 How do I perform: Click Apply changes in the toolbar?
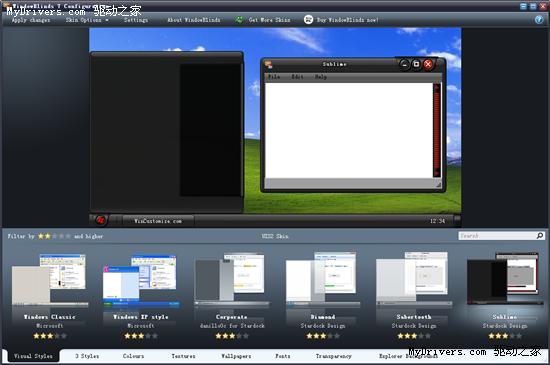coord(31,20)
